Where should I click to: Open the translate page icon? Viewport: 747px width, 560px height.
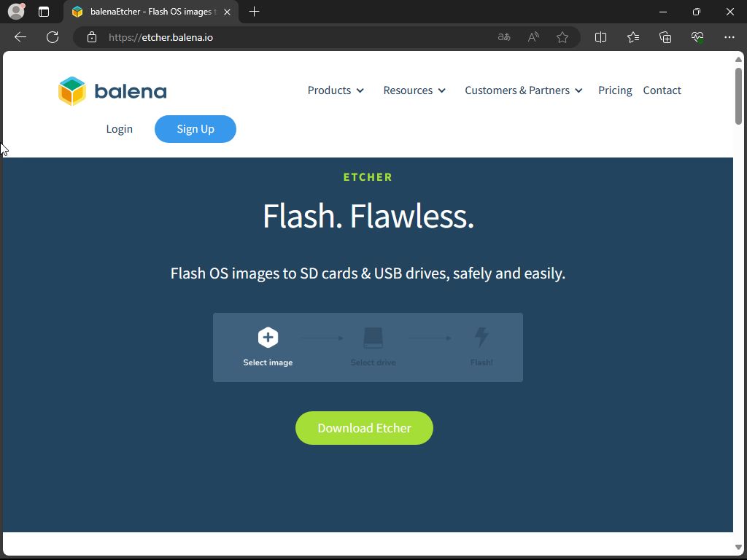[504, 37]
